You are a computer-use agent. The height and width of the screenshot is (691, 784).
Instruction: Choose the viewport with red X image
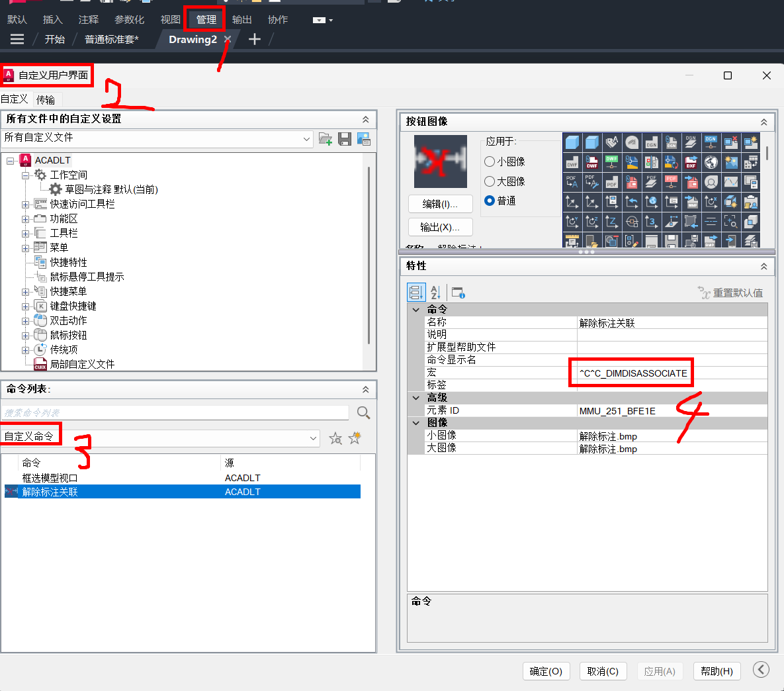pyautogui.click(x=730, y=142)
